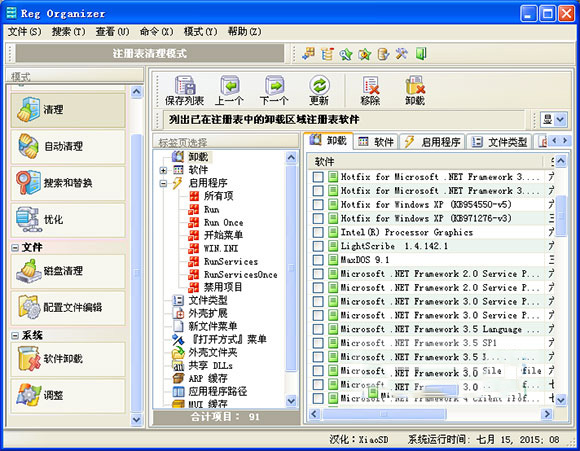The image size is (580, 451).
Task: Check LightScribe 1.4.142.1 entry
Action: click(x=318, y=246)
